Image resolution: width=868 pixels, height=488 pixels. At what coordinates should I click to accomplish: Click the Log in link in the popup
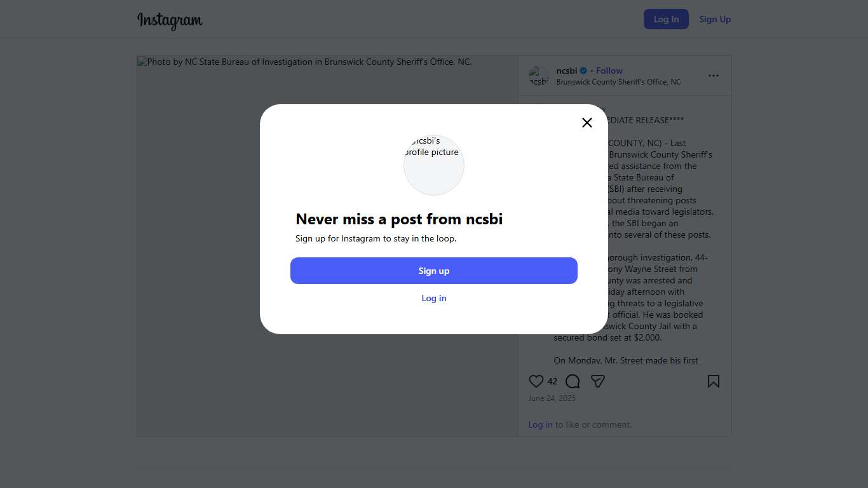(434, 298)
